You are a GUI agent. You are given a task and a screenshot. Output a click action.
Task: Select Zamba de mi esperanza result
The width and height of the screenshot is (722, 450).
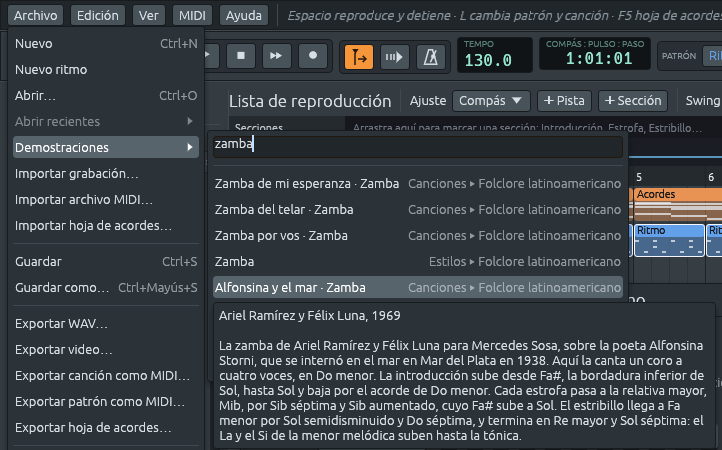418,183
